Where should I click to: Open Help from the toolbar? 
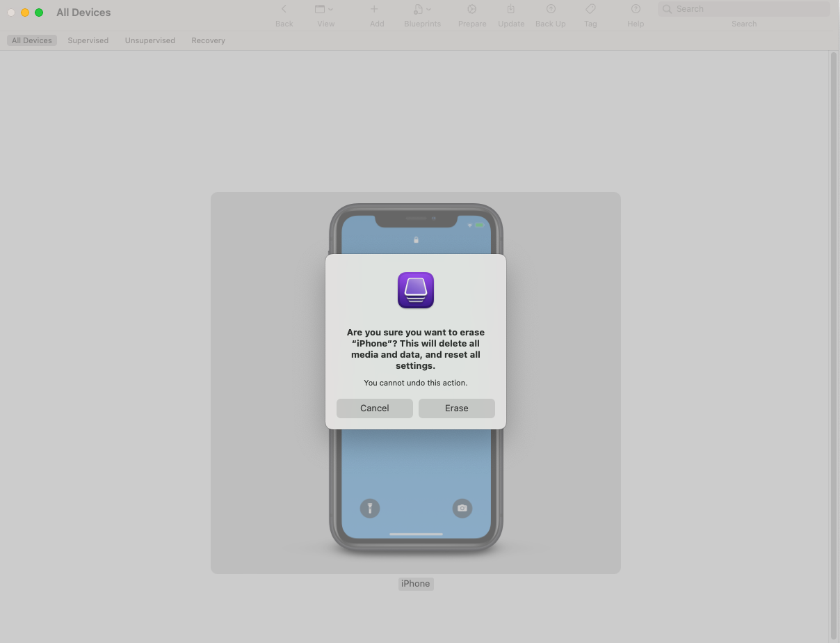coord(636,10)
